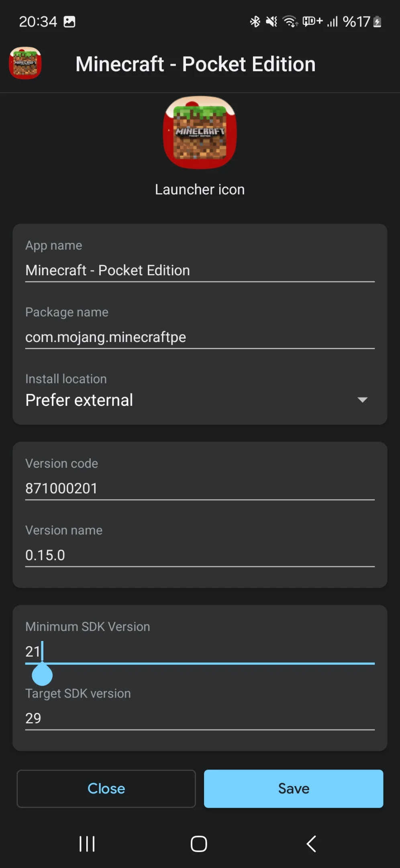The width and height of the screenshot is (400, 868).
Task: Close the editor without saving
Action: tap(106, 788)
